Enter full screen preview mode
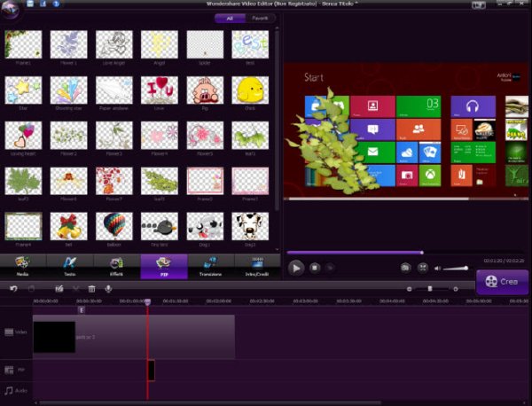 (x=422, y=268)
